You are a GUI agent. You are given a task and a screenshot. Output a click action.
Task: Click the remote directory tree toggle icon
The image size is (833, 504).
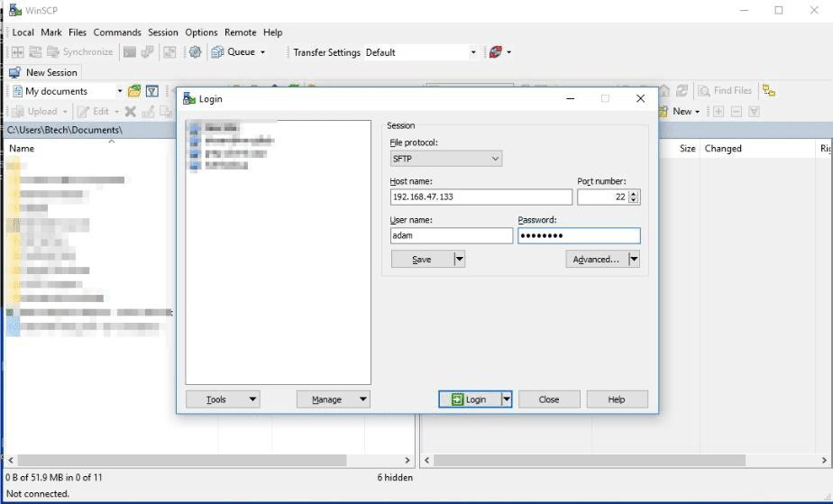click(x=769, y=91)
